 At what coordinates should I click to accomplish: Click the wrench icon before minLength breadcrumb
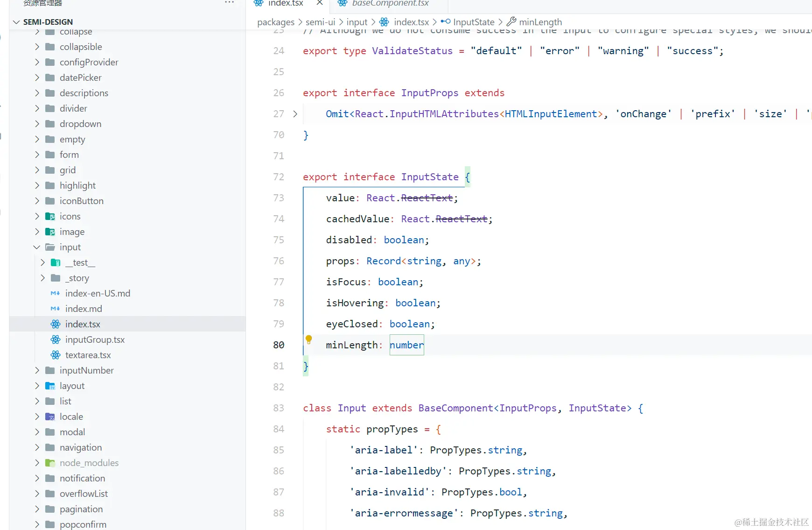coord(511,21)
